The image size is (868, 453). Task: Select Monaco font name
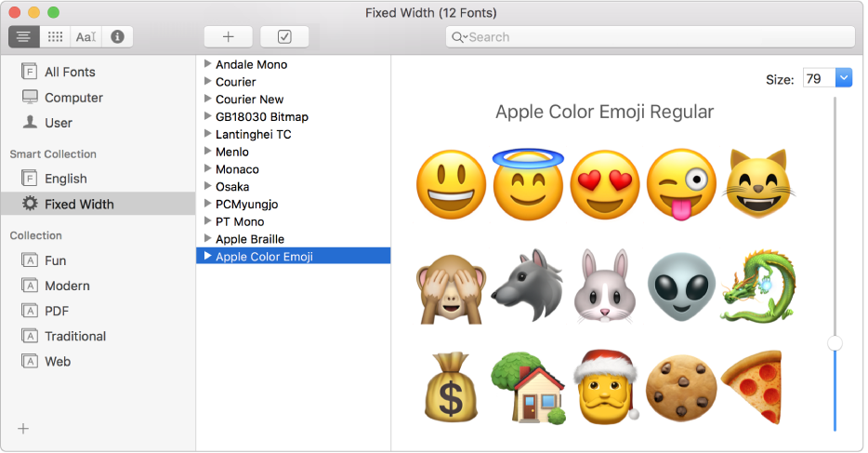[237, 169]
